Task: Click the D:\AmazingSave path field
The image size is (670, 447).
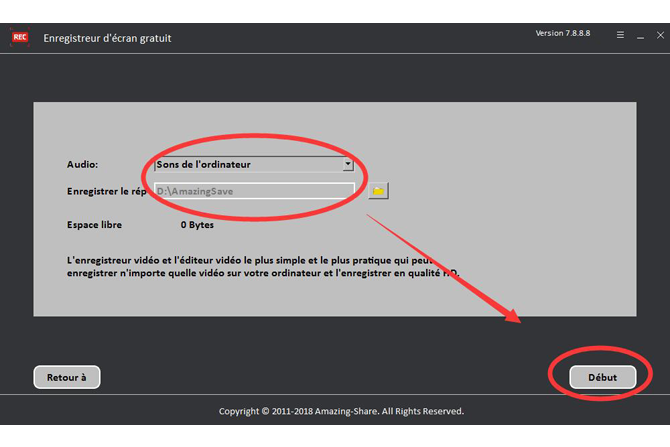Action: 253,190
